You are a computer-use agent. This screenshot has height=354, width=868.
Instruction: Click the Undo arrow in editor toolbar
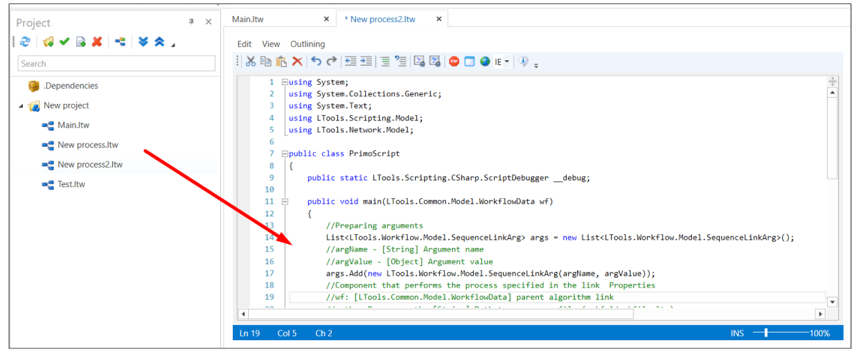pos(316,62)
